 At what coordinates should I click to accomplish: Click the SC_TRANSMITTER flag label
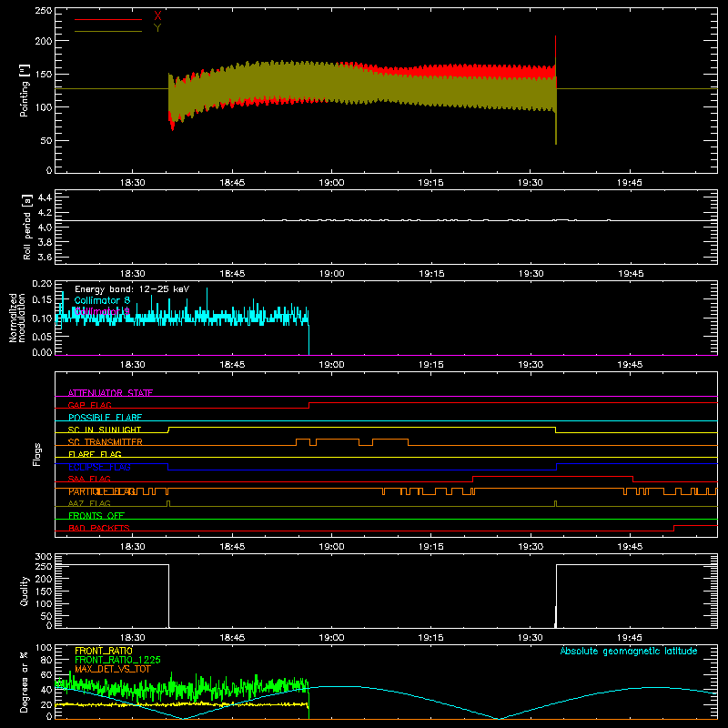coord(105,442)
